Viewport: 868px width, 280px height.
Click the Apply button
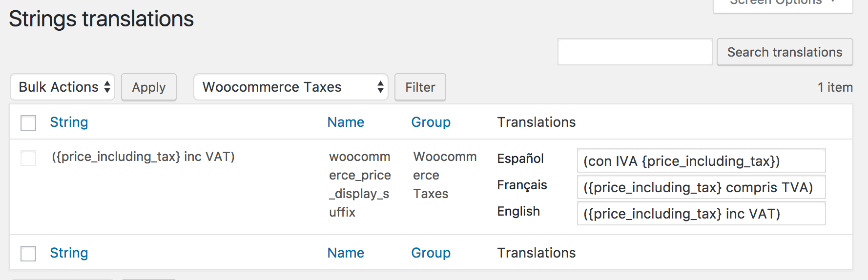[x=149, y=87]
